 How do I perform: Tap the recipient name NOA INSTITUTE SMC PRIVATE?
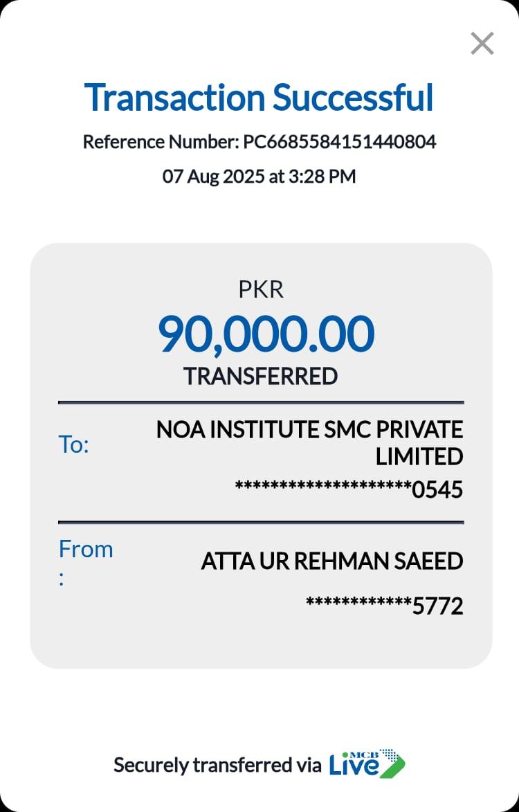point(309,430)
